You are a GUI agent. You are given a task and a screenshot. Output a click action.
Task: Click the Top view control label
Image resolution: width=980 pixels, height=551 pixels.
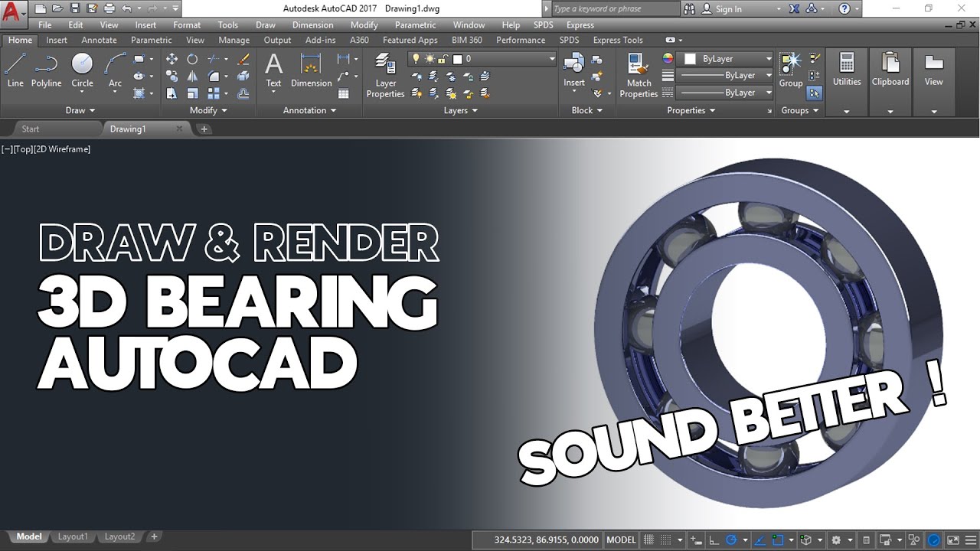pos(22,149)
